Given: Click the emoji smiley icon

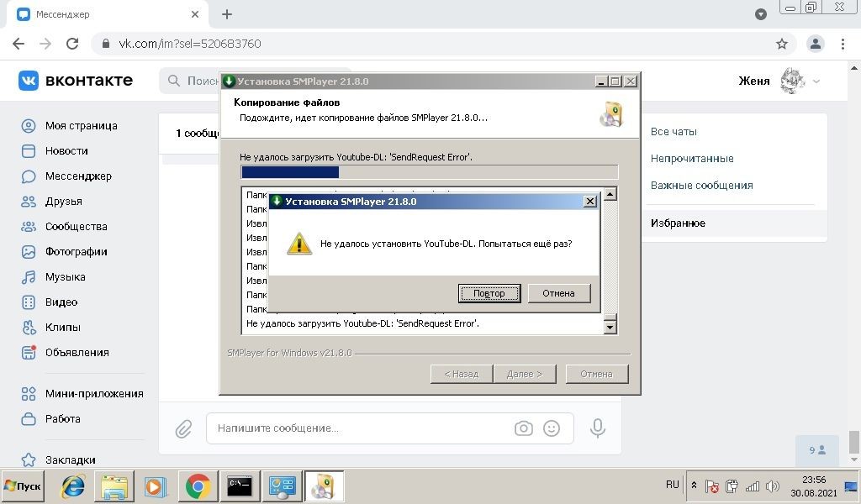Looking at the screenshot, I should (x=552, y=428).
